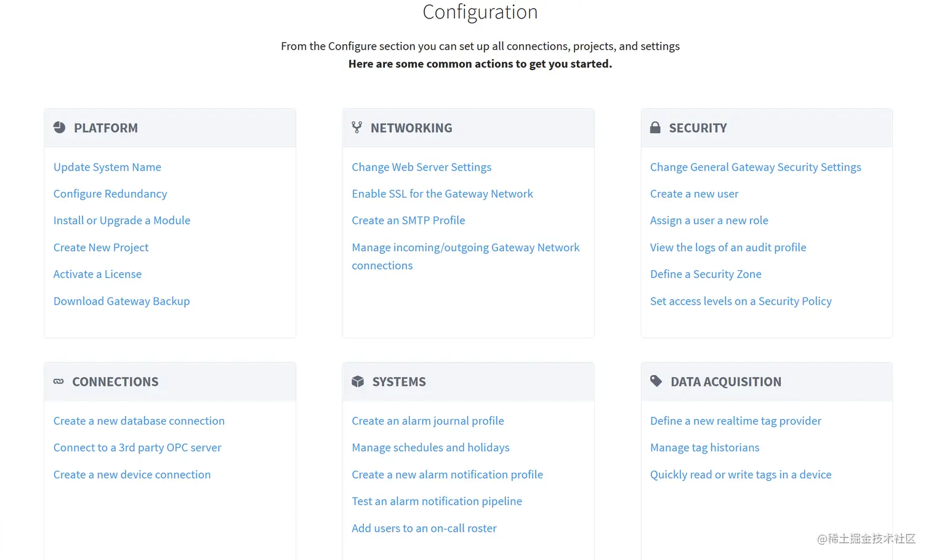
Task: Click the Configuration page title
Action: tap(480, 12)
